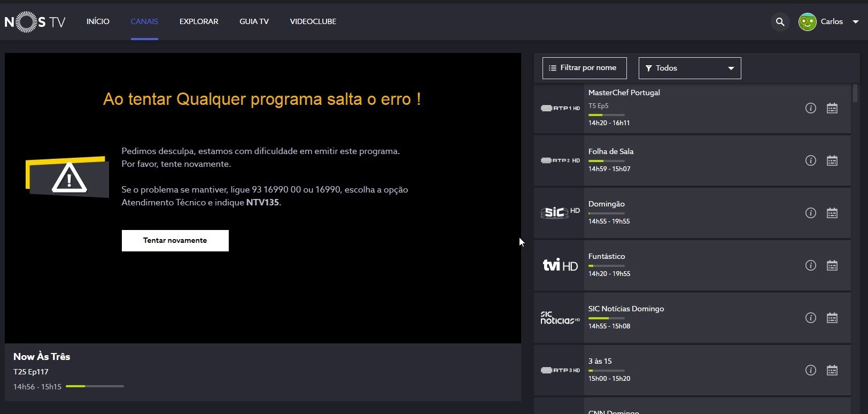Viewport: 868px width, 414px height.
Task: Open the INÍCIO menu item
Action: [98, 21]
